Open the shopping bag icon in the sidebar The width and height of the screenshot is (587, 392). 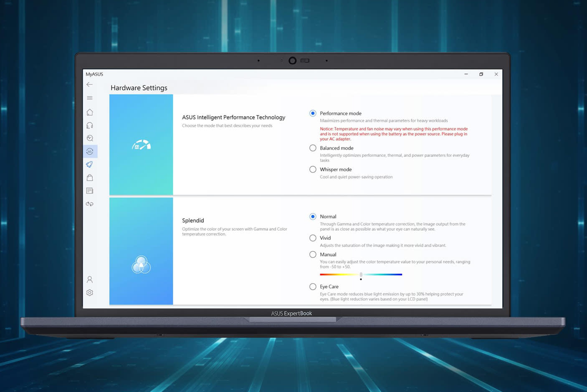click(x=89, y=178)
